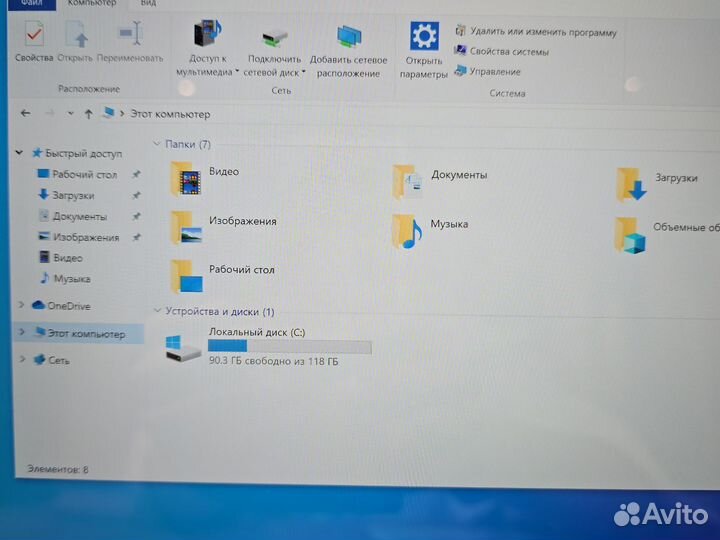
Task: Click pin icon next to sidebar 'Изображения'
Action: (x=136, y=237)
